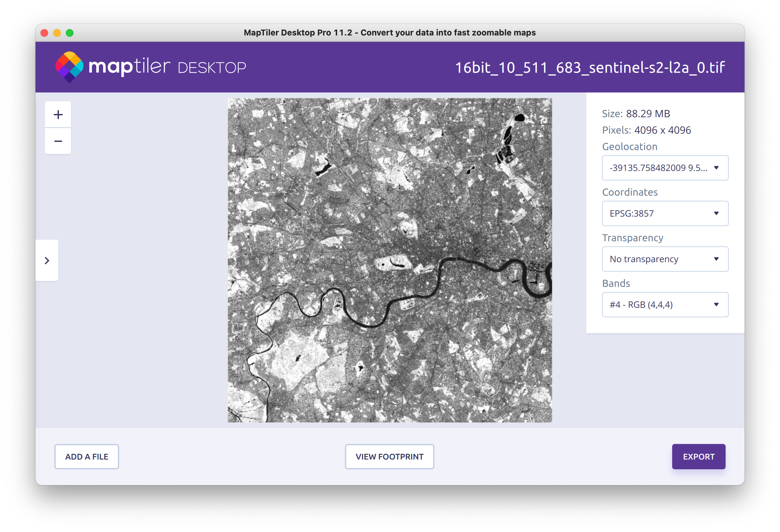Screen dimensions: 780x532
Task: Close the window with red button
Action: [44, 33]
